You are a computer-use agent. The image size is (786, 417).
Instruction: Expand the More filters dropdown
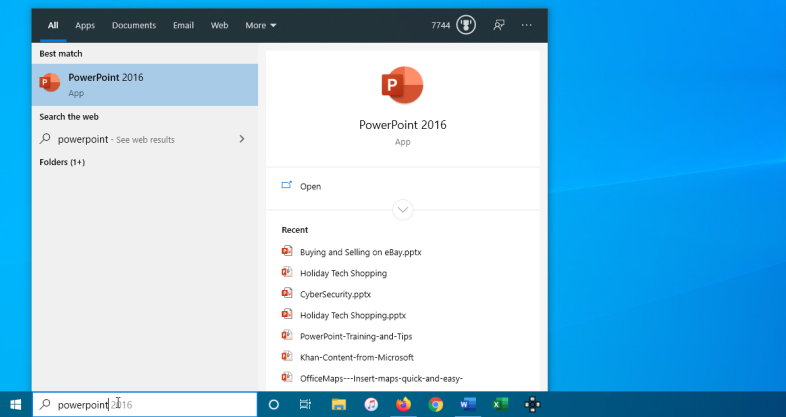261,25
